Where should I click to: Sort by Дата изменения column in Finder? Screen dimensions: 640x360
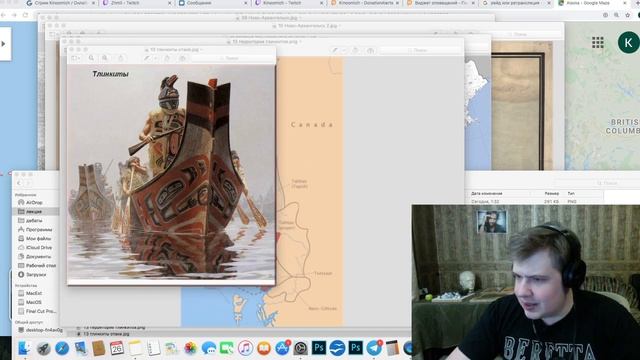click(487, 193)
